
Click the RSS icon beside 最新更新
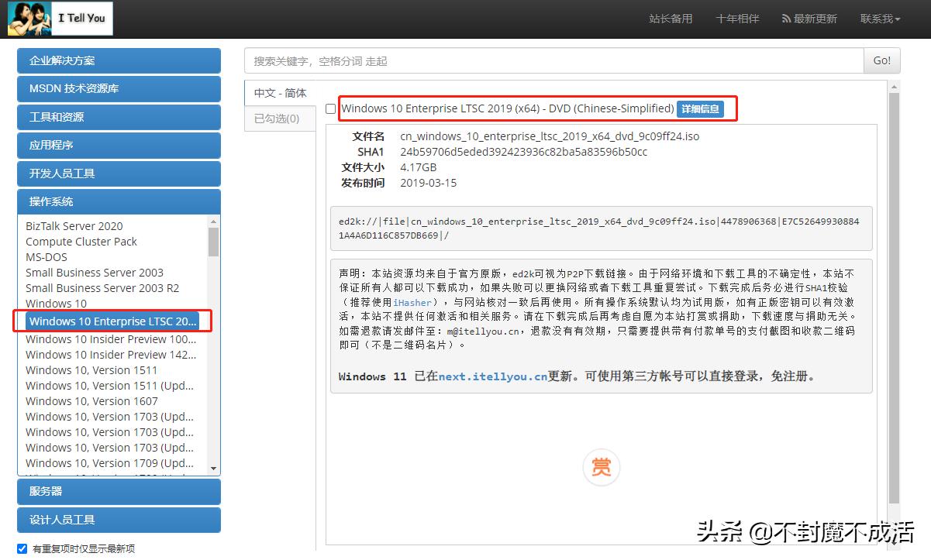point(785,19)
